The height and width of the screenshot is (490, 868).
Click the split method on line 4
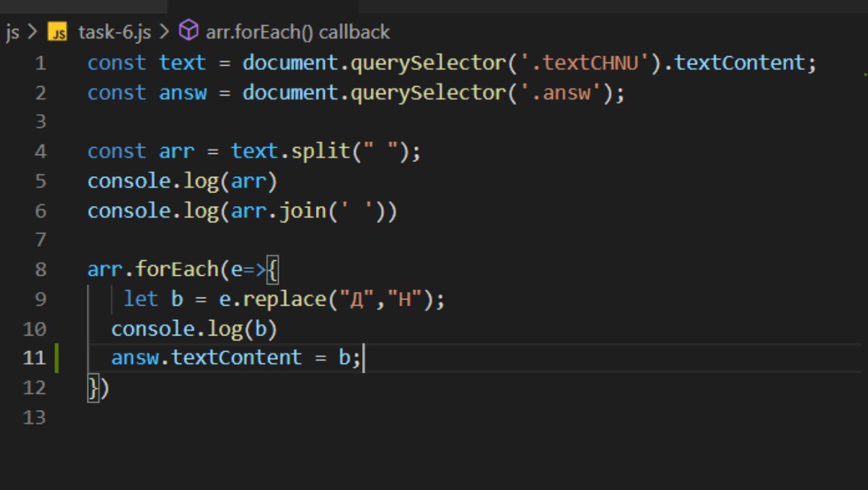321,152
